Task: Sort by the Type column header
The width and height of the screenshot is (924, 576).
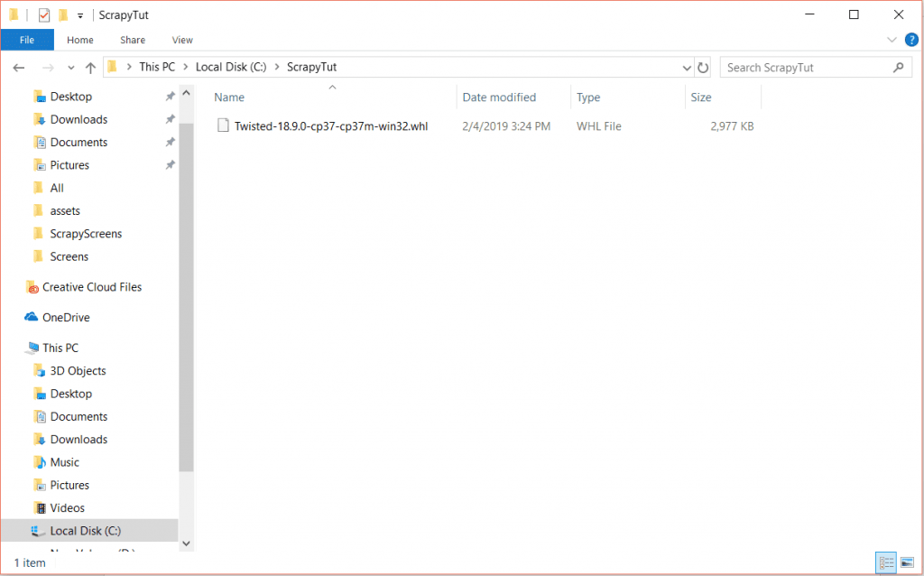Action: [x=588, y=98]
